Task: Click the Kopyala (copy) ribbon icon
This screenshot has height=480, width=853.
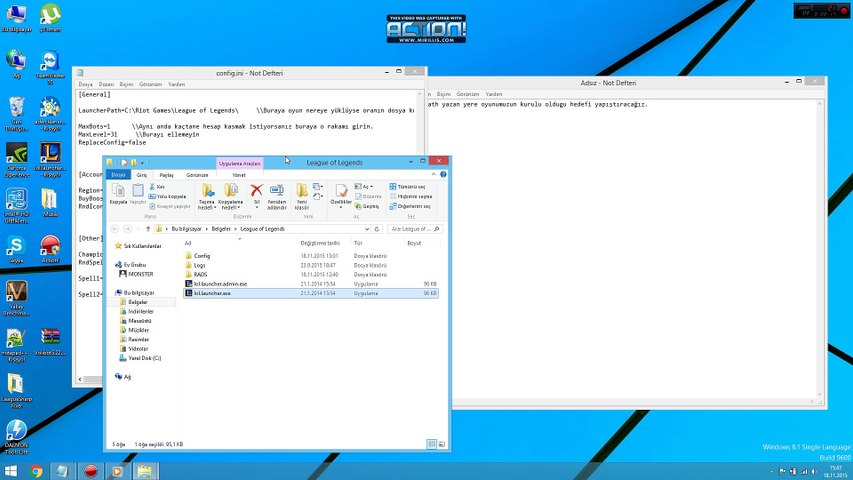Action: [x=118, y=191]
